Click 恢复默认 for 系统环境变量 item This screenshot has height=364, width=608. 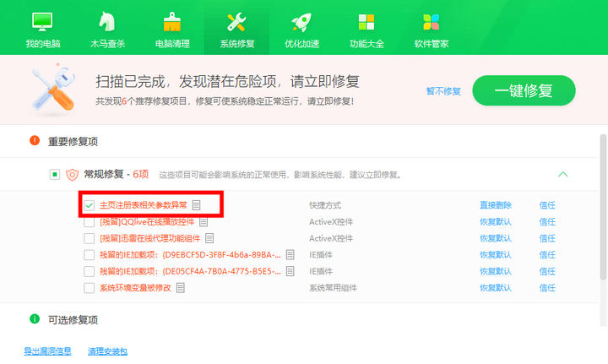pyautogui.click(x=496, y=288)
